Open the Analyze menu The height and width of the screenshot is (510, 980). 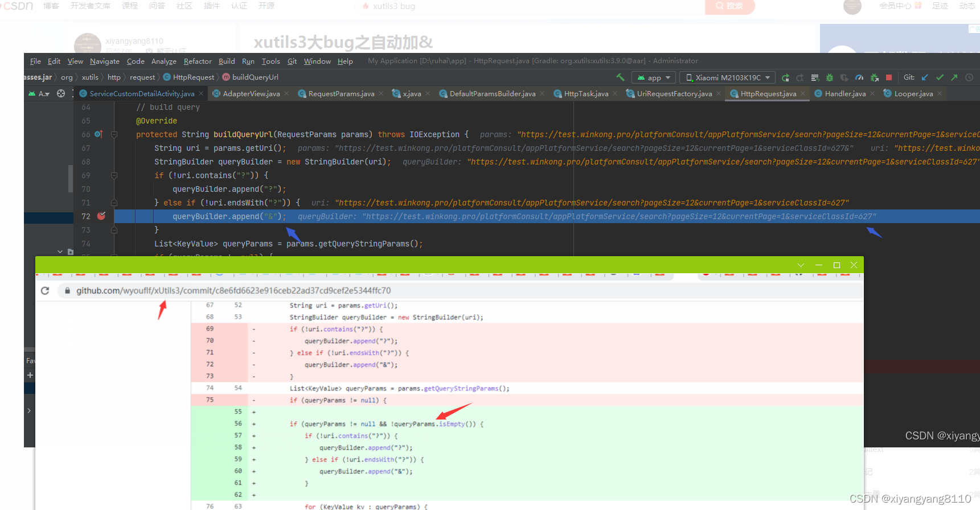(164, 61)
